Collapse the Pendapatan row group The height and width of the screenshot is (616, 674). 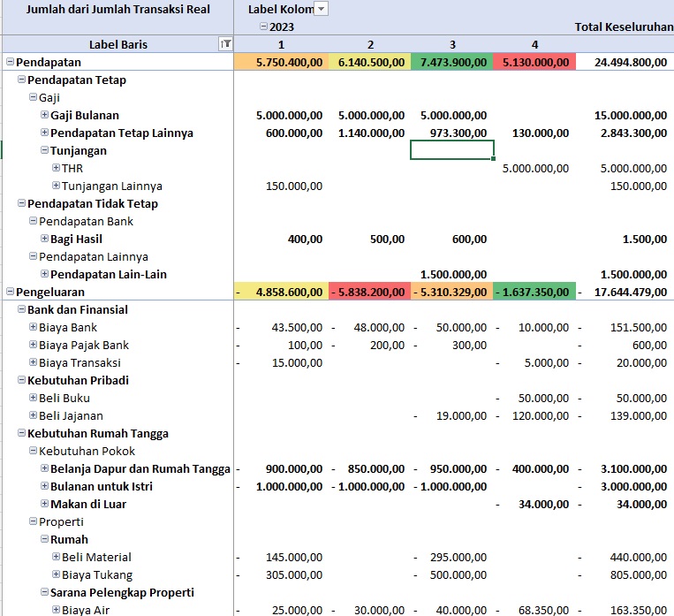tap(10, 62)
